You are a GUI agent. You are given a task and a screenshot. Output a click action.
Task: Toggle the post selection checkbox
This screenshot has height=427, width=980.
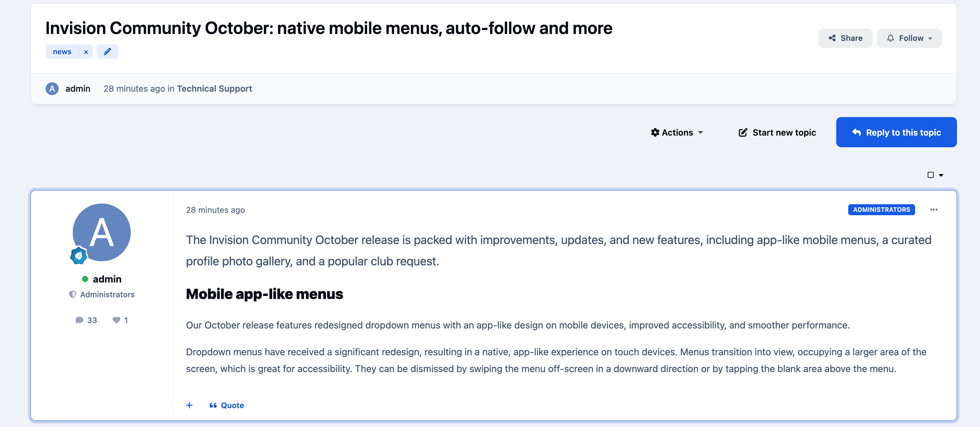click(x=931, y=175)
